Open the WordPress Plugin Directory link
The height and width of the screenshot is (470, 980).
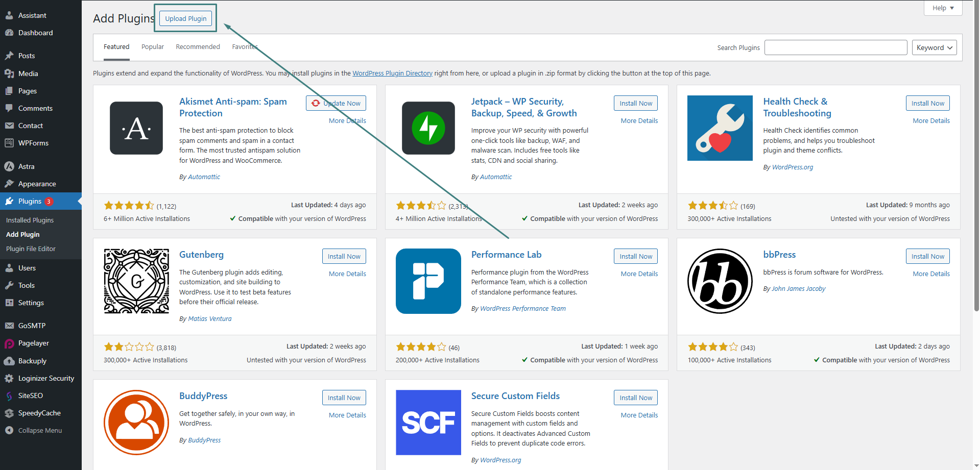point(392,73)
